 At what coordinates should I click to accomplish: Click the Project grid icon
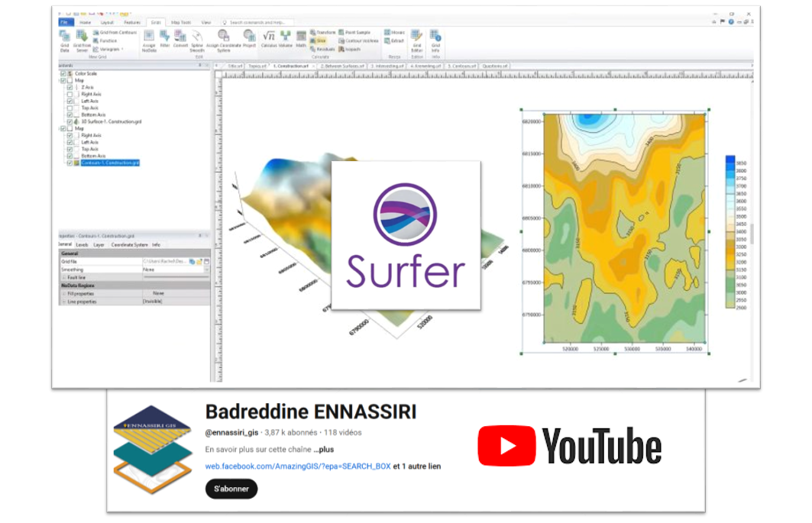[250, 40]
